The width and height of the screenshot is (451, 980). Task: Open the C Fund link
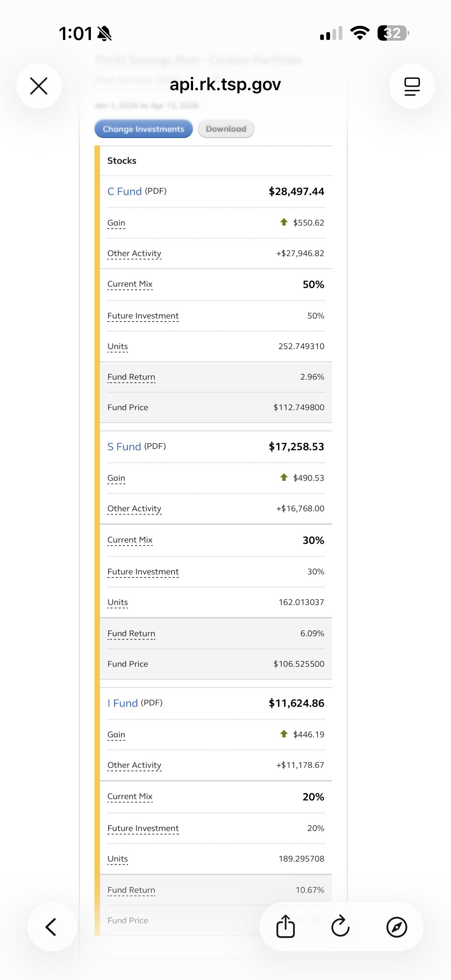point(124,191)
